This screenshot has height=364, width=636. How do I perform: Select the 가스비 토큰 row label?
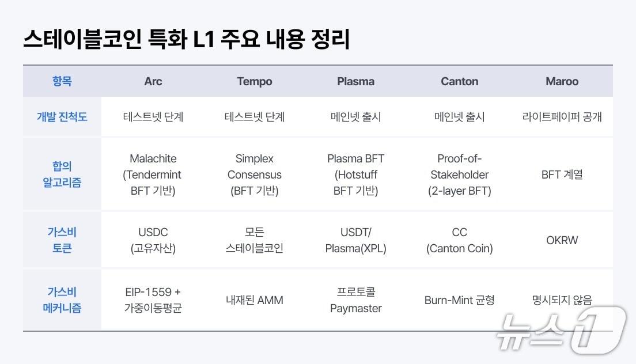62,240
